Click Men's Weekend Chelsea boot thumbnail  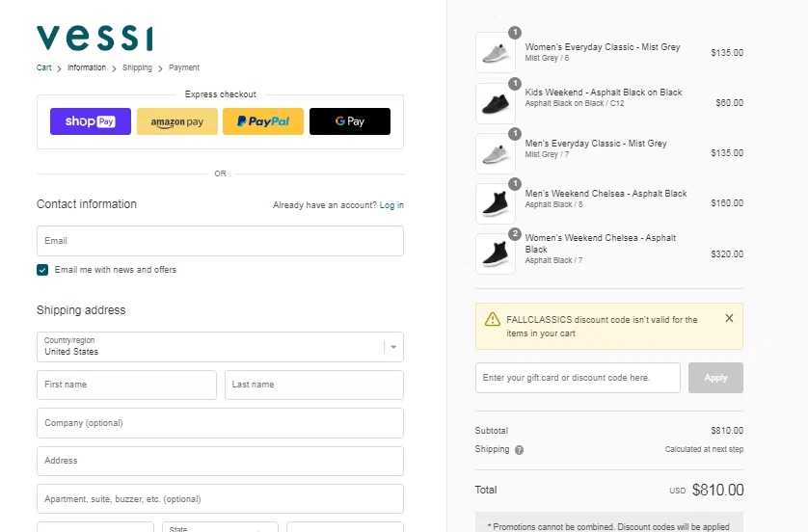(x=496, y=203)
